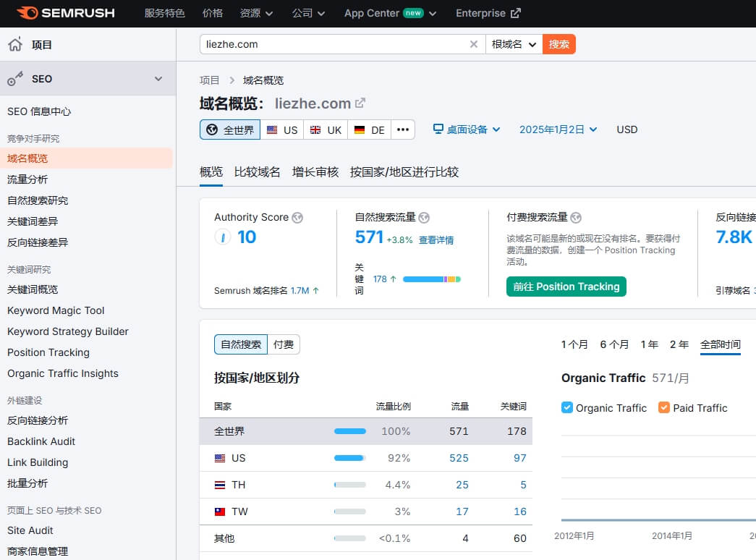Click the US flag in country table
Viewport: 756px width, 560px height.
pos(220,458)
